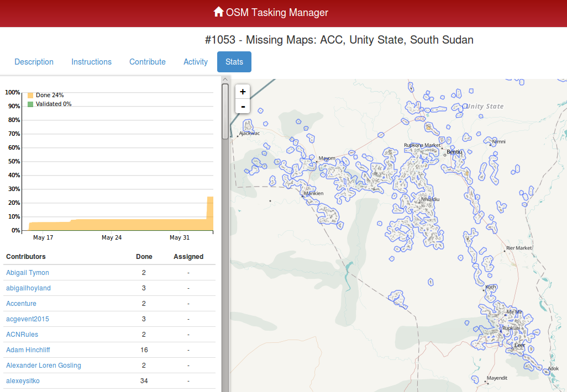
Task: Switch to the Instructions tab
Action: point(92,62)
